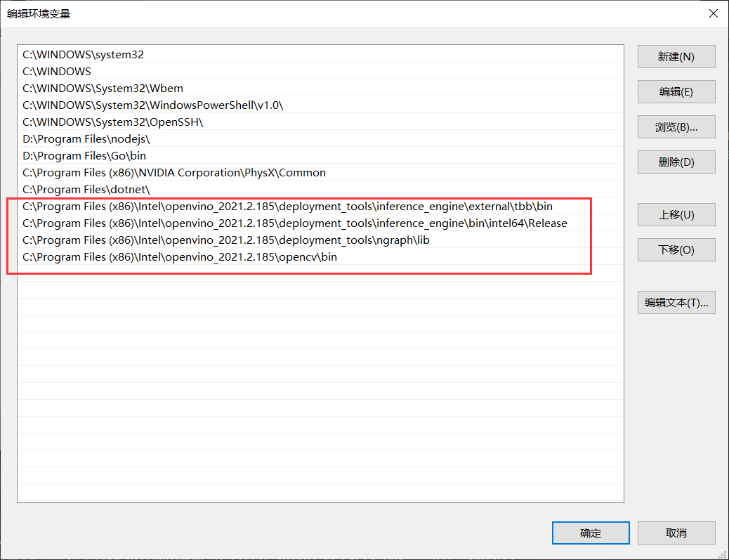
Task: Select the openvino opencv\bin path entry
Action: click(180, 257)
